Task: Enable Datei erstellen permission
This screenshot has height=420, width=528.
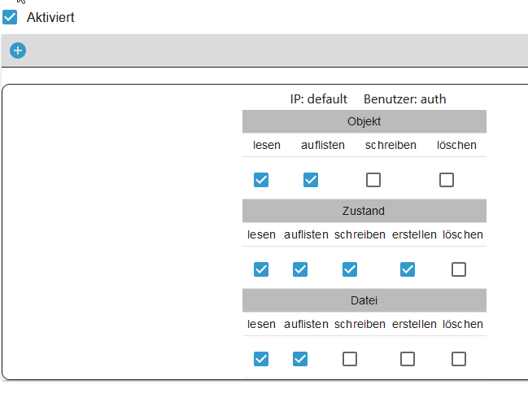Action: click(408, 359)
